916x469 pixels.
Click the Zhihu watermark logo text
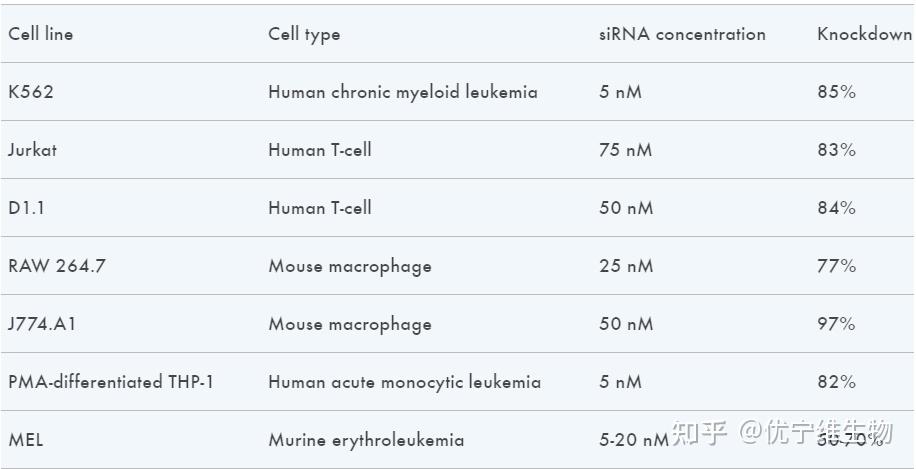point(699,432)
